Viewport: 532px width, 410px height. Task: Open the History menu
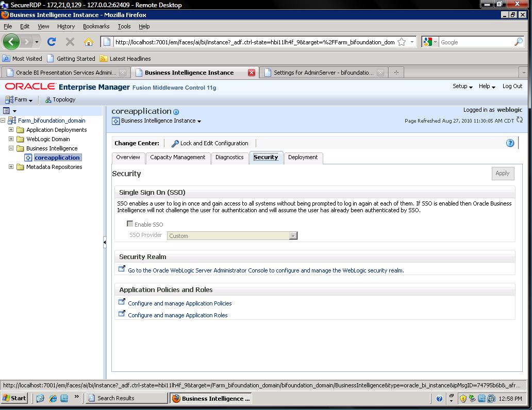tap(66, 26)
